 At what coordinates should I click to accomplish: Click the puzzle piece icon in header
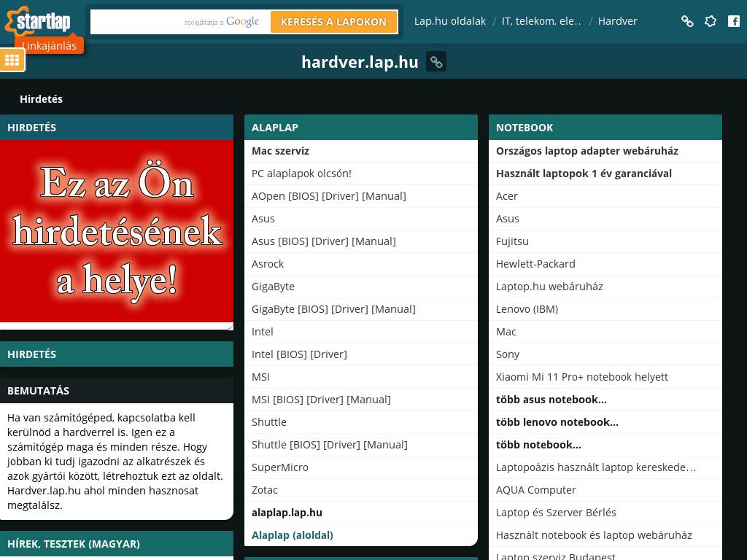tap(711, 21)
